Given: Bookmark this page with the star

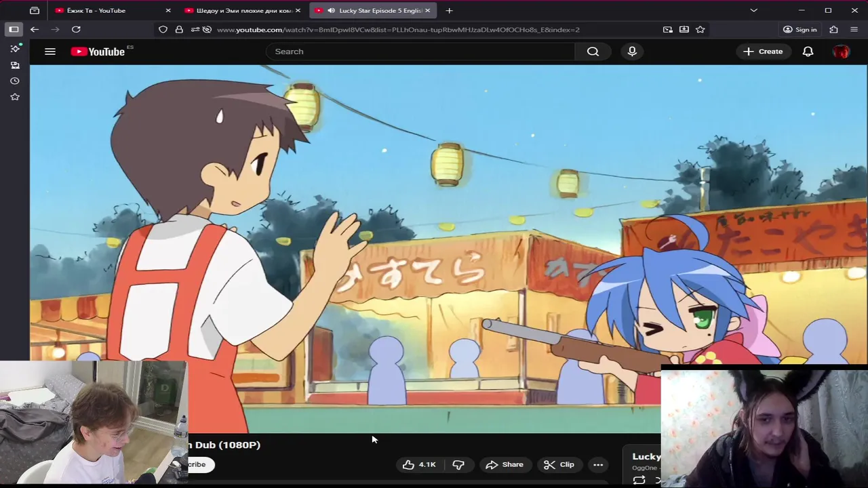Looking at the screenshot, I should click(701, 29).
